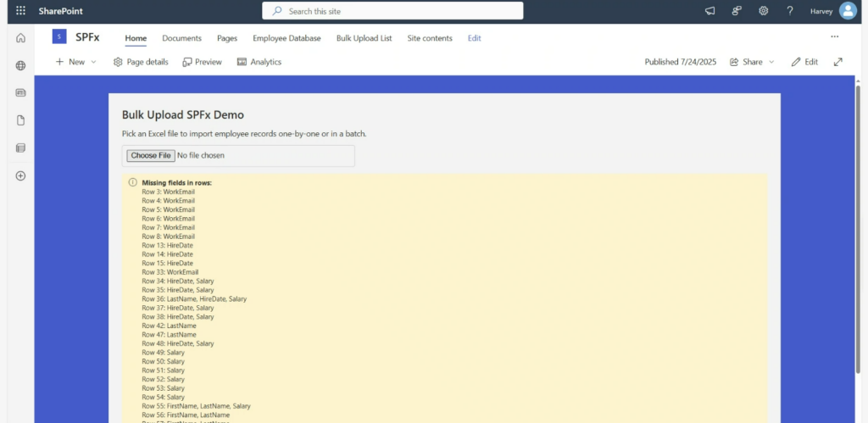868x423 pixels.
Task: Click the New plus button
Action: 70,62
